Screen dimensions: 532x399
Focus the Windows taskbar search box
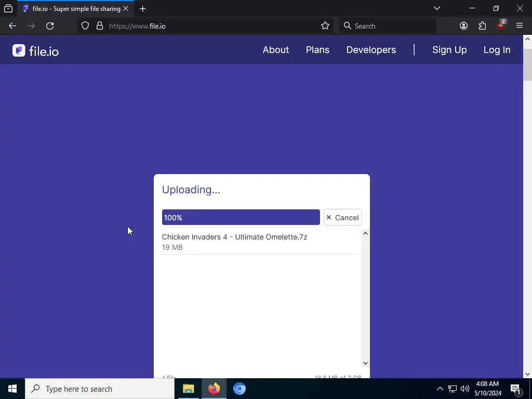click(100, 389)
